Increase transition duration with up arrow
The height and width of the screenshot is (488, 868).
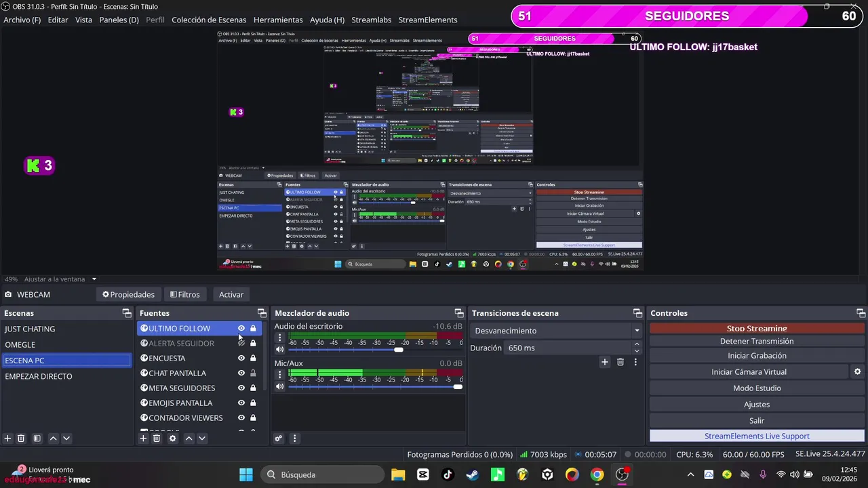tap(637, 344)
